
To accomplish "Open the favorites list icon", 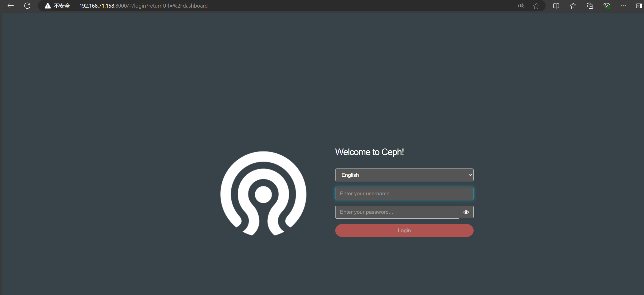I will (x=573, y=6).
